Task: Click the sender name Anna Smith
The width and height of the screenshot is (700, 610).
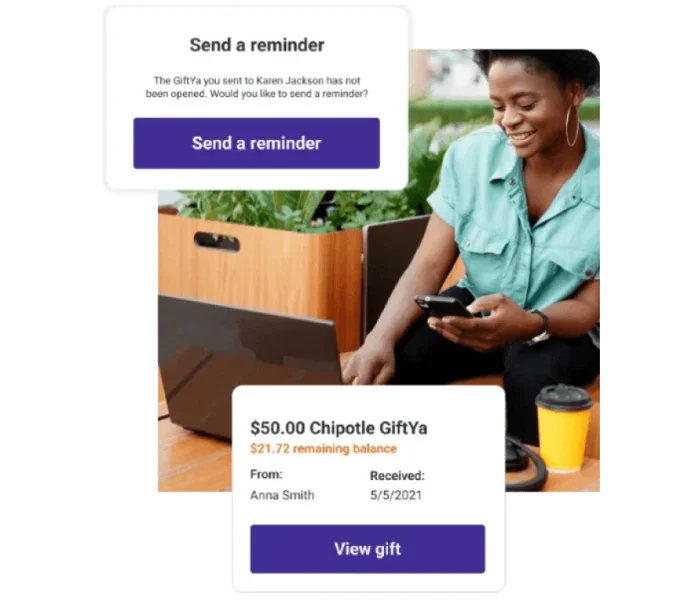Action: pyautogui.click(x=282, y=495)
